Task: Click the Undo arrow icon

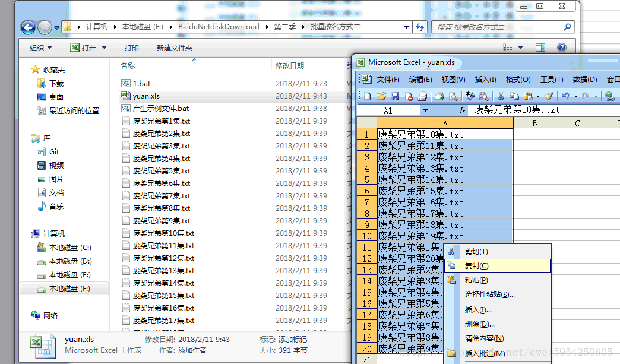Action: 565,97
